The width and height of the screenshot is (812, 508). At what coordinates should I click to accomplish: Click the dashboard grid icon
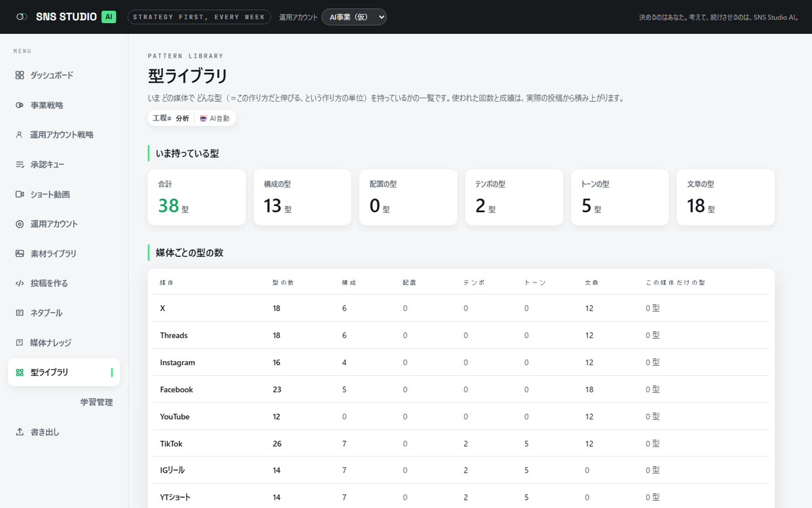click(20, 75)
